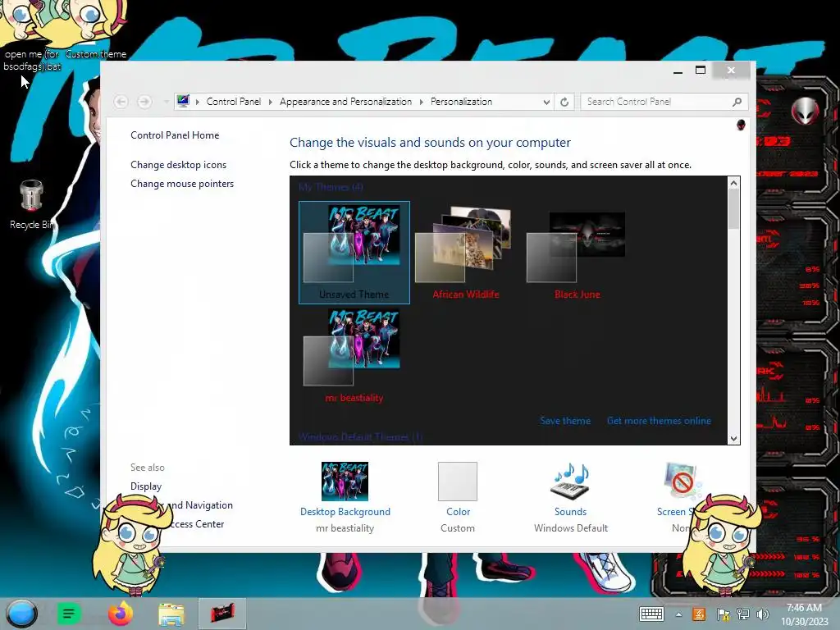Click the computer icon in address bar
The width and height of the screenshot is (840, 630).
183,101
